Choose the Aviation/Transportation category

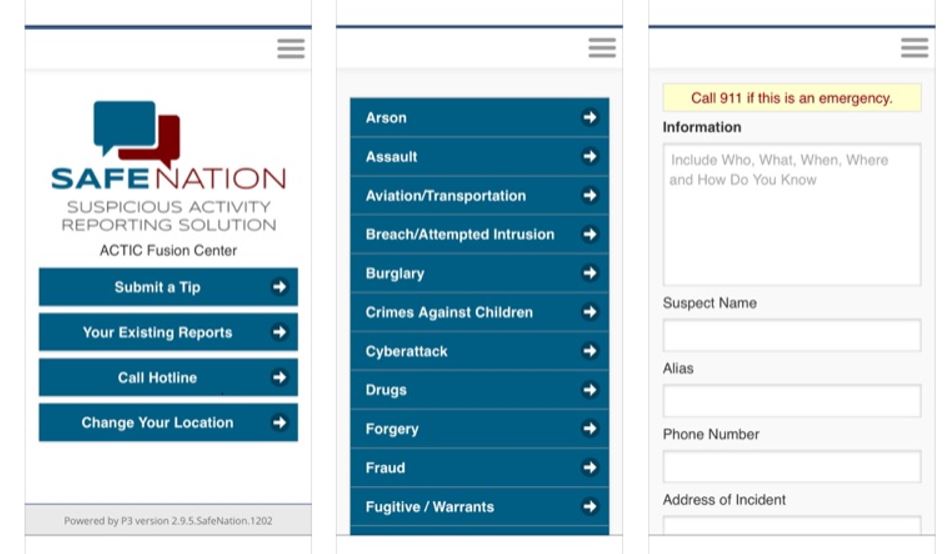click(x=480, y=195)
